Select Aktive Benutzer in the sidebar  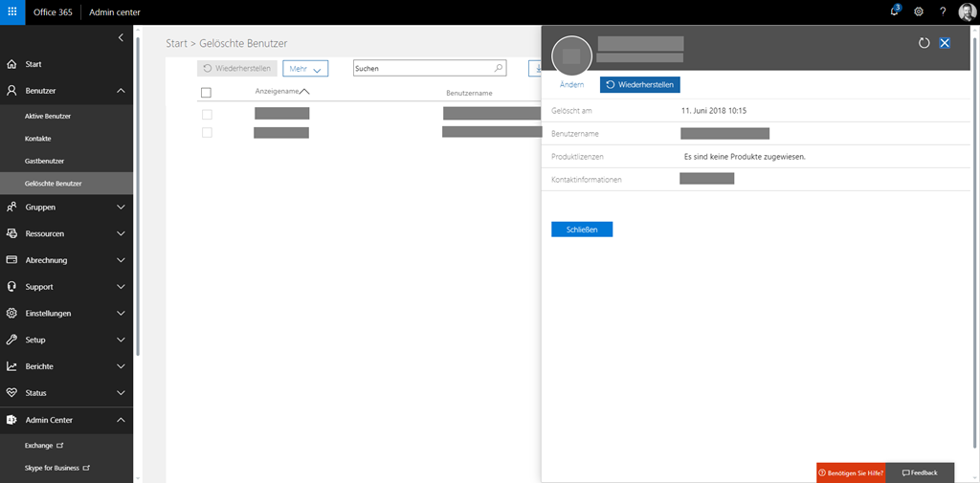(48, 116)
